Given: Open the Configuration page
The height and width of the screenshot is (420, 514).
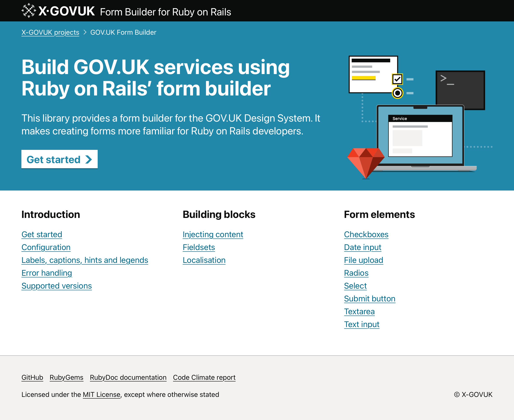Looking at the screenshot, I should [x=46, y=247].
